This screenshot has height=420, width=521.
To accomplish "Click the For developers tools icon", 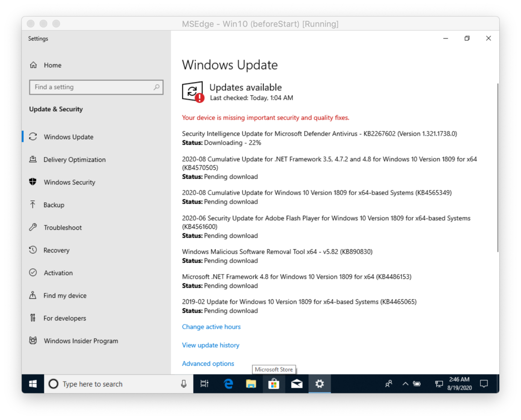I will tap(33, 318).
